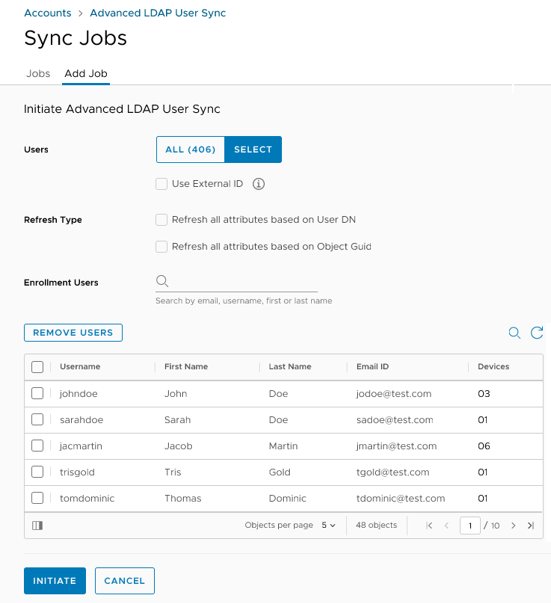Click the Enrollment Users search icon
Screen dimensions: 551x603
[162, 281]
